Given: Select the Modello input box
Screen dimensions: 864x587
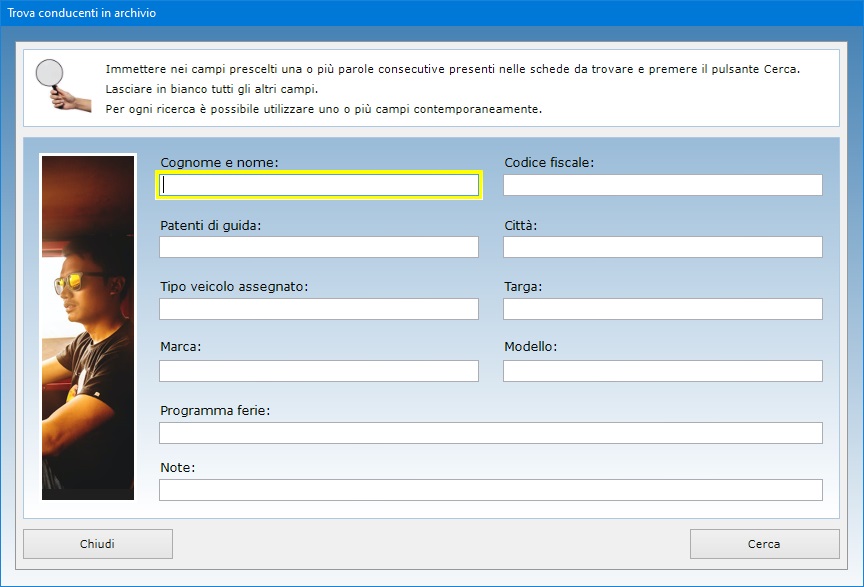Looking at the screenshot, I should 662,371.
